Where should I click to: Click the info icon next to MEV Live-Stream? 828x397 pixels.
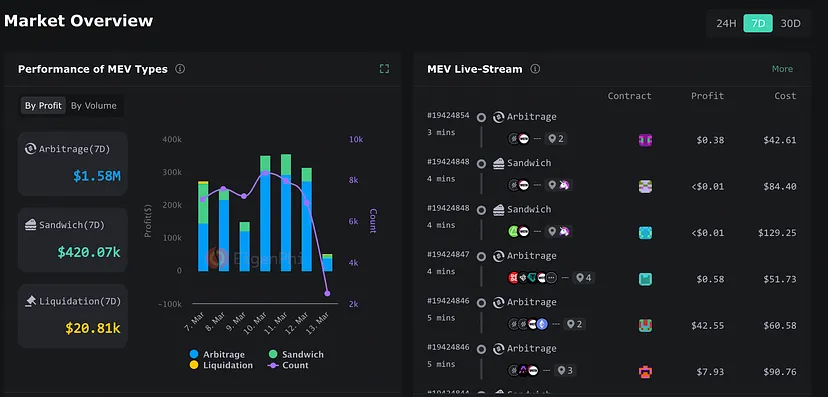(x=535, y=69)
